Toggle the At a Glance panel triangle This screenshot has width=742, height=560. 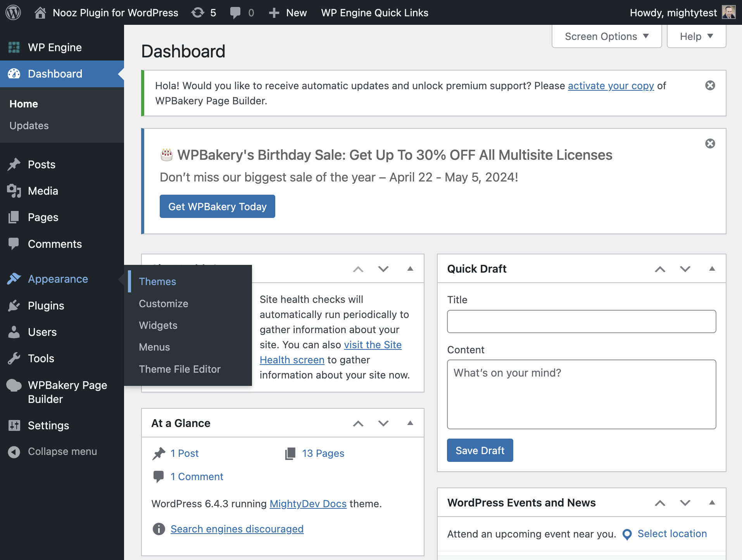[410, 423]
